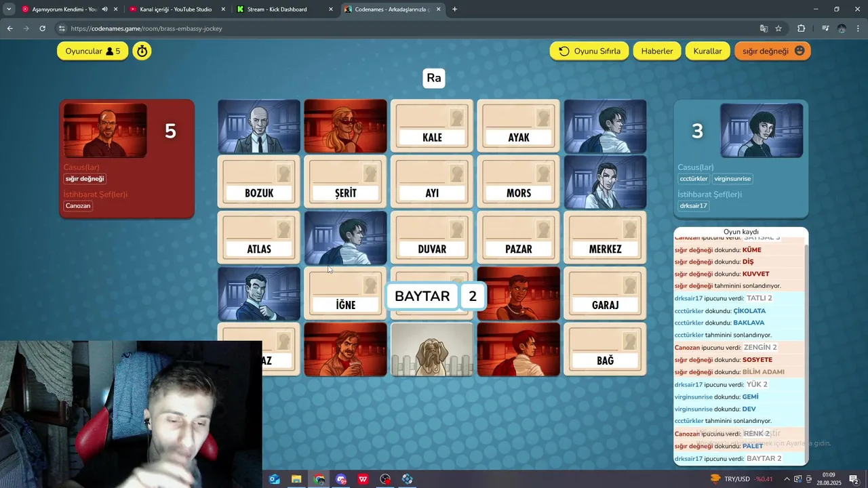Reset the game with Oyunu Sıfırla
The image size is (868, 488).
589,51
